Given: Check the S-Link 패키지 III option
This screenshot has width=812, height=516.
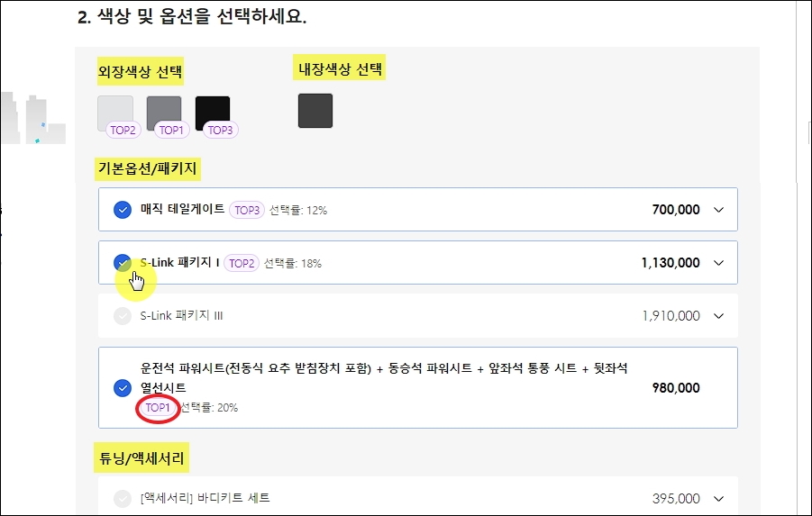Looking at the screenshot, I should coord(123,316).
